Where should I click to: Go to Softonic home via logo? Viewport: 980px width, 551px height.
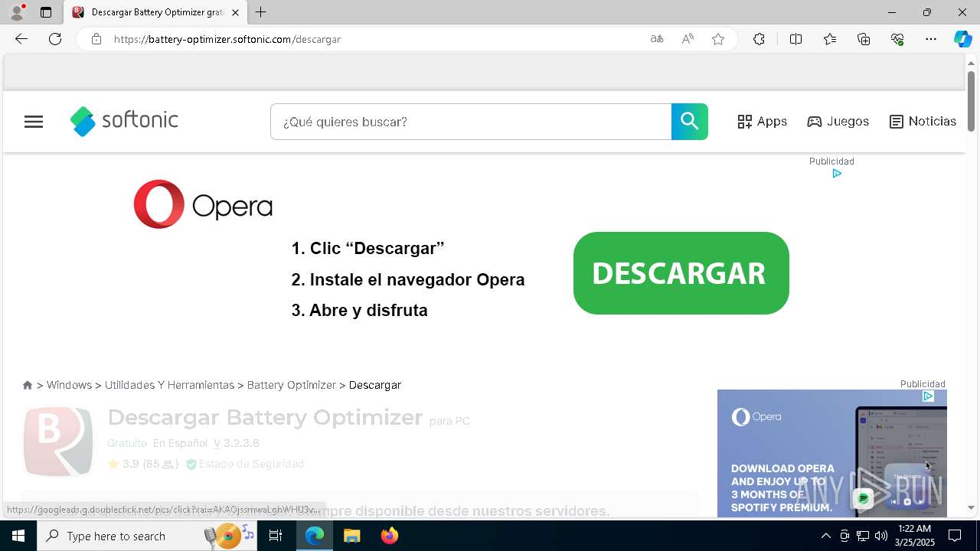point(124,121)
